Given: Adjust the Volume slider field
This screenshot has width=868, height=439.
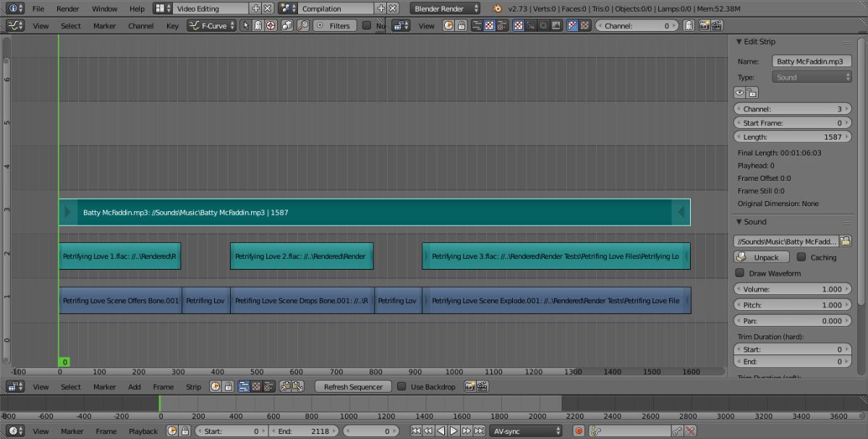Looking at the screenshot, I should (793, 289).
